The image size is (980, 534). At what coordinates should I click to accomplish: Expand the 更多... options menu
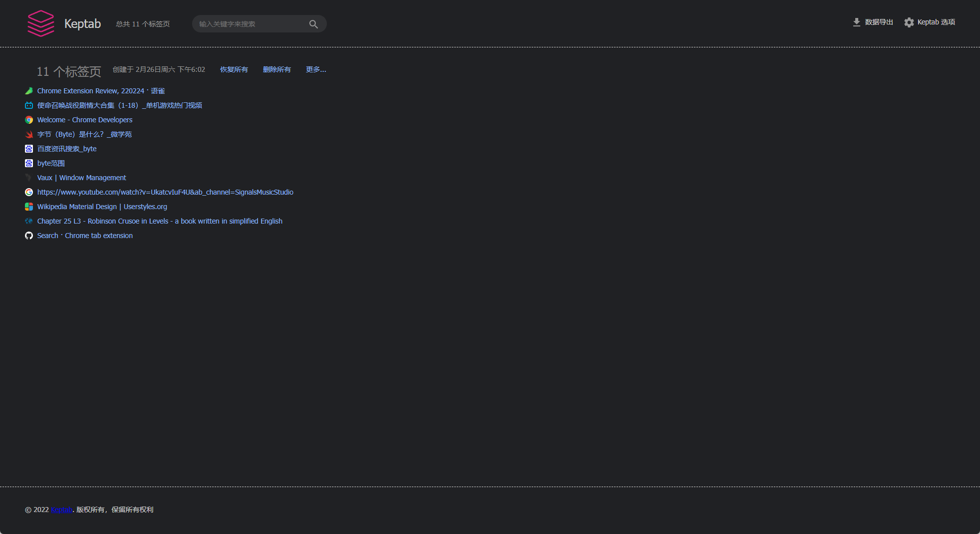tap(316, 69)
